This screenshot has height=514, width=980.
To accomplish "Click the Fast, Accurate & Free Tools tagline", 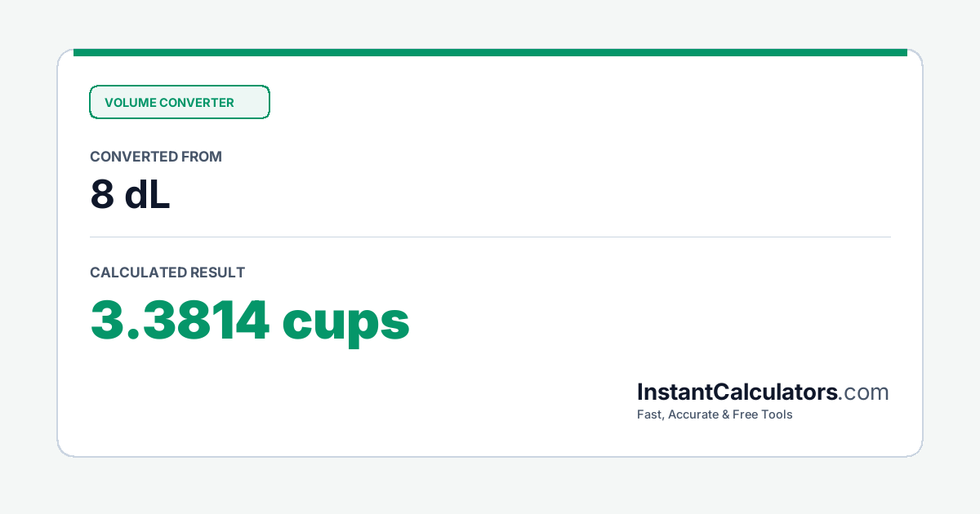I will click(715, 414).
